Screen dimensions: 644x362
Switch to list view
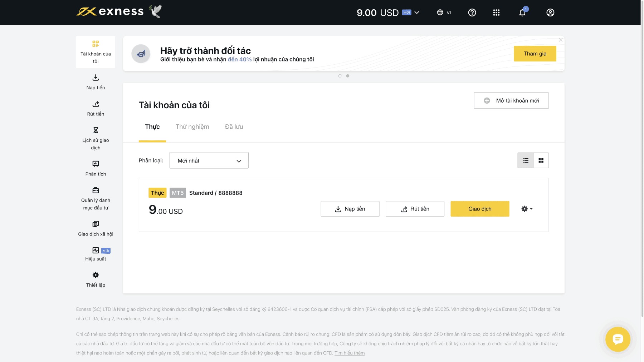tap(526, 160)
